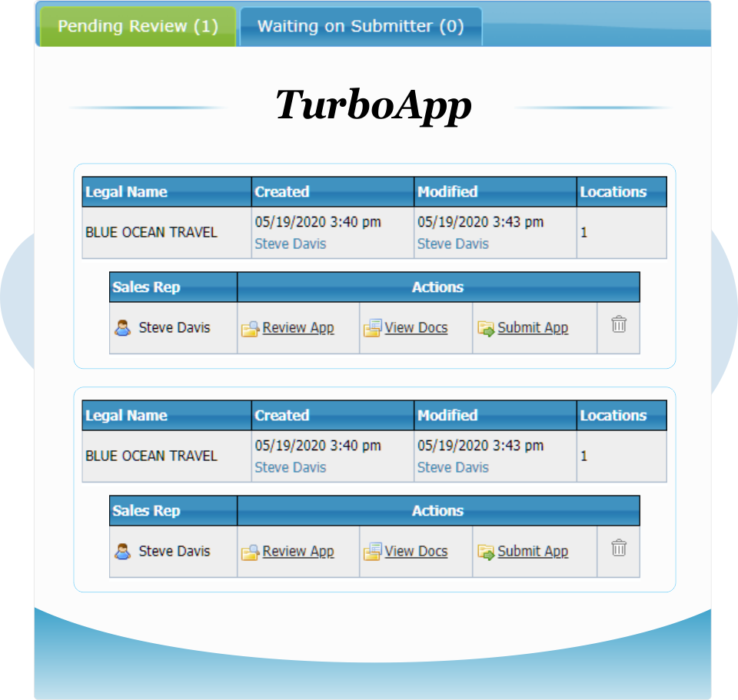
Task: Delete the first application using its trash icon
Action: point(618,324)
